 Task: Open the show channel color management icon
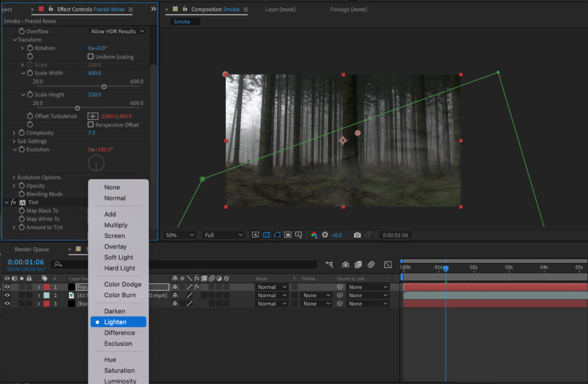click(314, 235)
